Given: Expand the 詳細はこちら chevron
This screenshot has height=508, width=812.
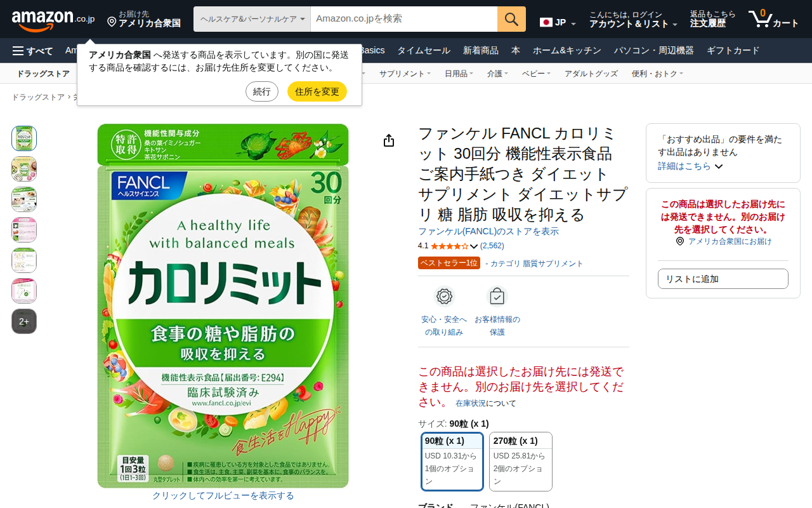Looking at the screenshot, I should [x=719, y=166].
